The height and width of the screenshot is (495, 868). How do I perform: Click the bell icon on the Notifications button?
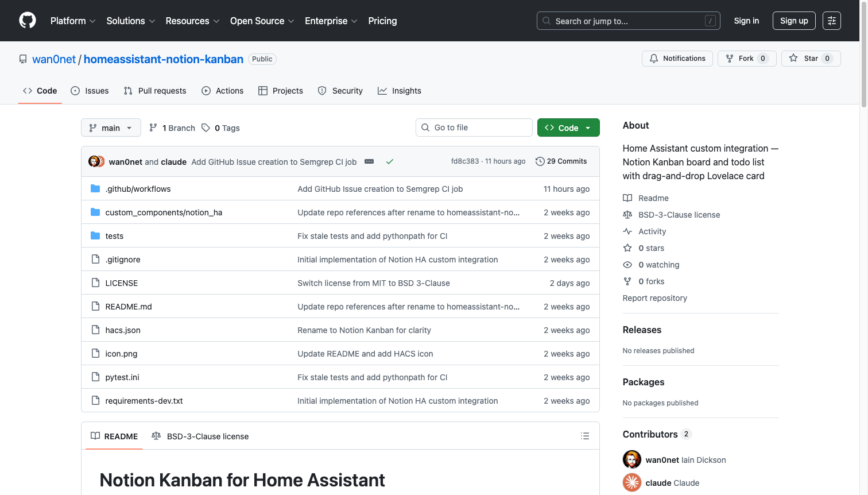pos(654,58)
